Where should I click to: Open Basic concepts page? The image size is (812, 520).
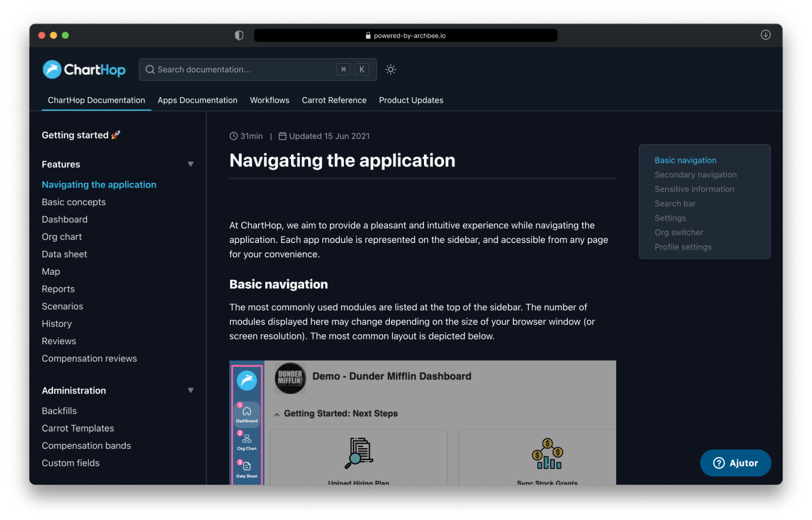tap(73, 202)
